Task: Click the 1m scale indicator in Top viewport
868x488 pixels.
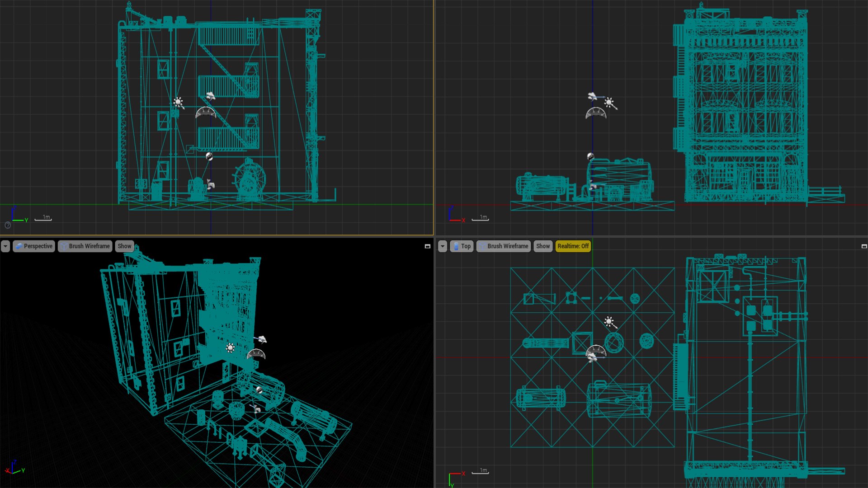Action: pyautogui.click(x=481, y=471)
